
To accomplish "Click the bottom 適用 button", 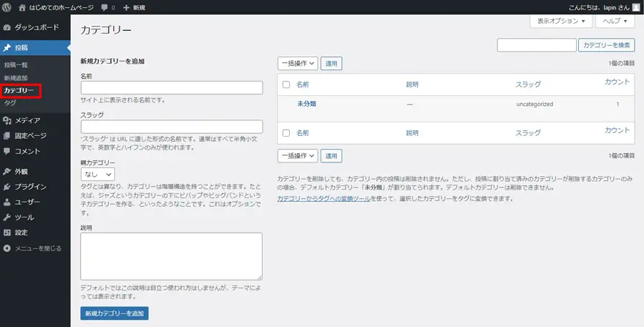I will (x=331, y=156).
